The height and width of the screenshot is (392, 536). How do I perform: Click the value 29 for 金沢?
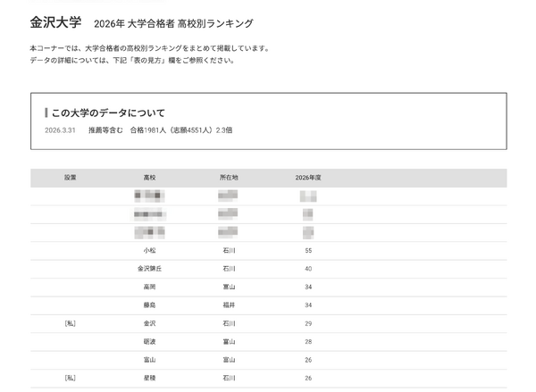(x=308, y=323)
